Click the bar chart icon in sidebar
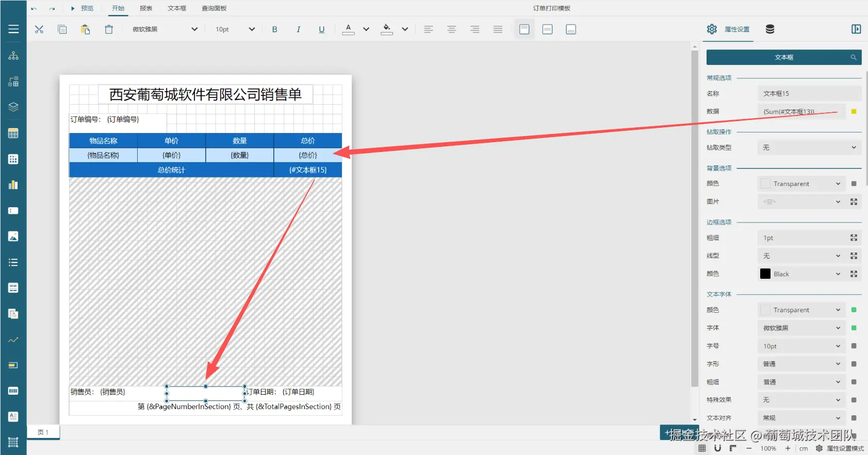868x455 pixels. [x=13, y=184]
